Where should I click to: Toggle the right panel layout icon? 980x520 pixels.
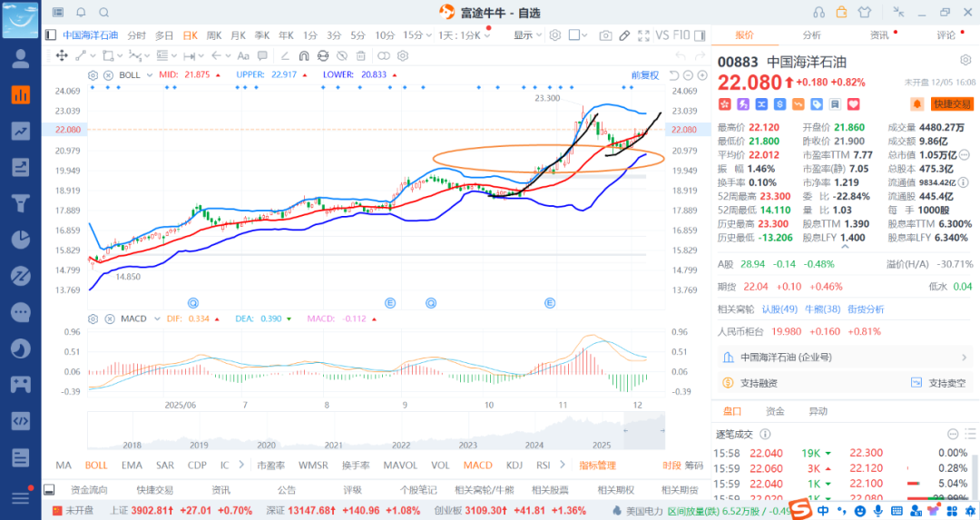700,35
